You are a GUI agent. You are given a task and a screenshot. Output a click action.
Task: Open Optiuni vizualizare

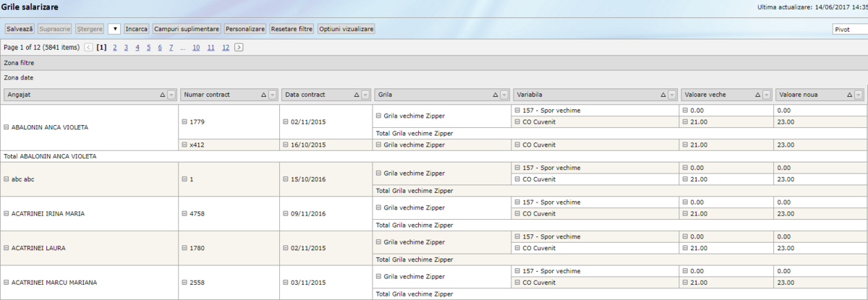click(346, 29)
